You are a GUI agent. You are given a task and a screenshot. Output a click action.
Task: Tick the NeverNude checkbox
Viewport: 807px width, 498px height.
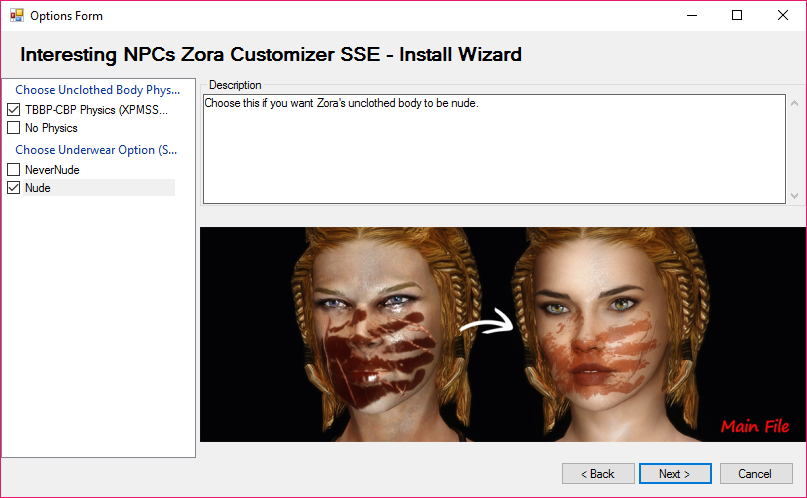(x=14, y=170)
